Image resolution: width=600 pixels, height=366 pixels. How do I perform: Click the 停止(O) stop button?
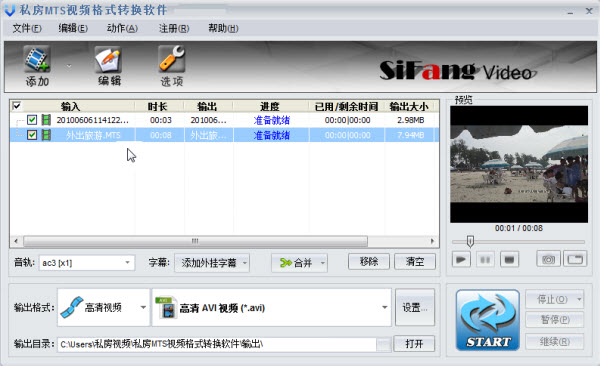click(551, 299)
